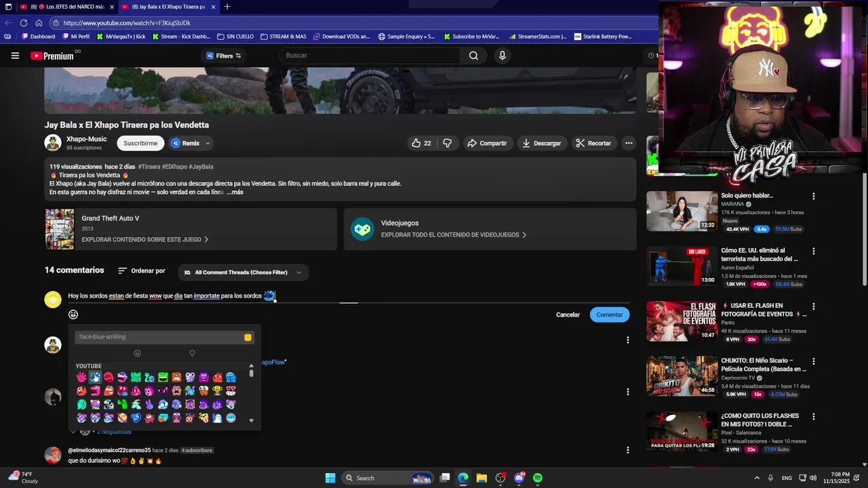Viewport: 868px width, 488px height.
Task: Open Microsoft Edge on the taskbar
Action: click(x=463, y=478)
